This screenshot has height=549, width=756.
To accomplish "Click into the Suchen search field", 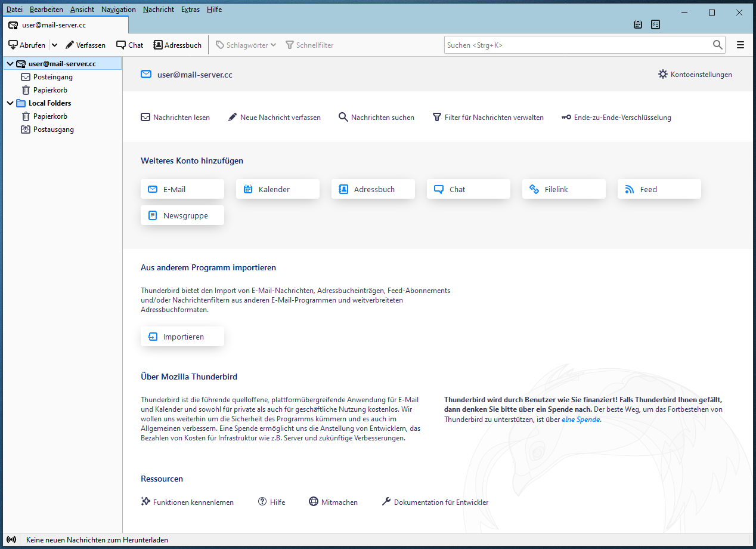I will point(575,45).
